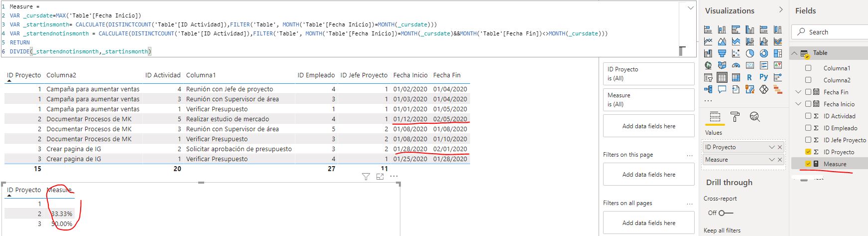
Task: Select the waterfall chart visual
Action: pyautogui.click(x=708, y=53)
